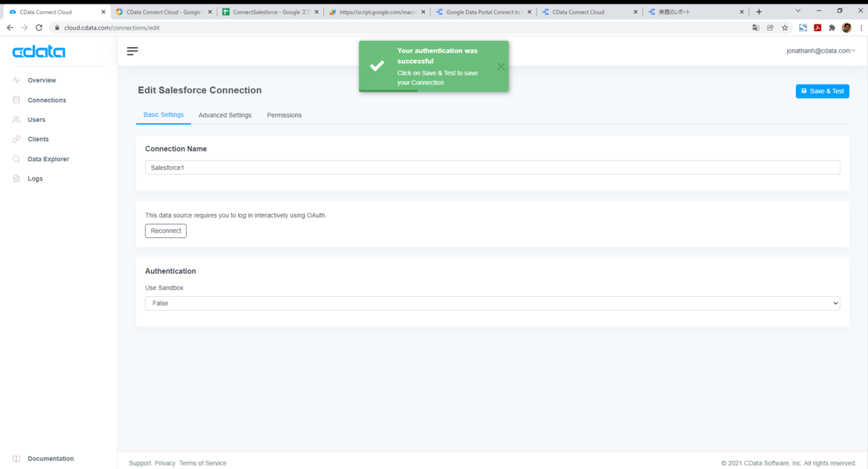Save and test the connection
This screenshot has height=469, width=868.
coord(822,91)
